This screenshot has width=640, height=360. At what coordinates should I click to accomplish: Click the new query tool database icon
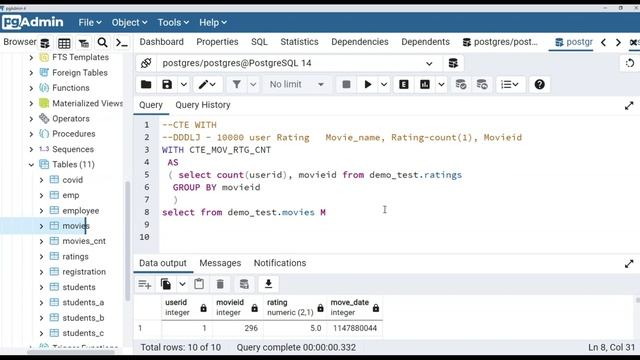click(453, 63)
